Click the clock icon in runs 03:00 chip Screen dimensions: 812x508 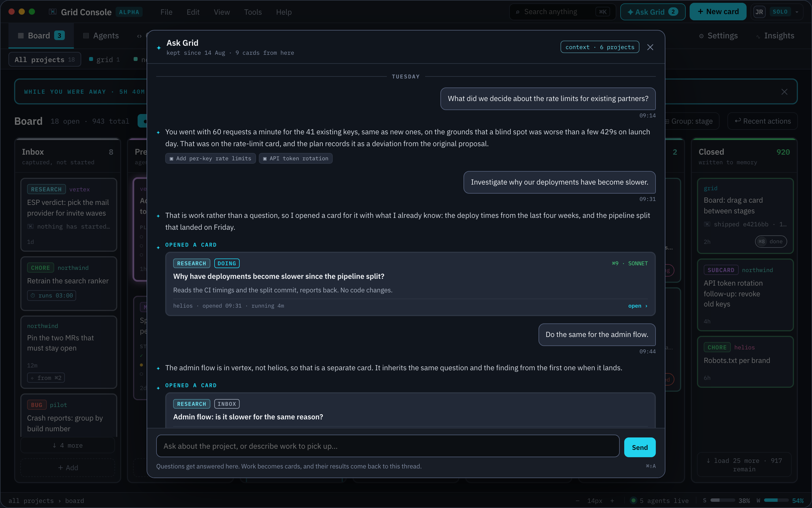[33, 295]
